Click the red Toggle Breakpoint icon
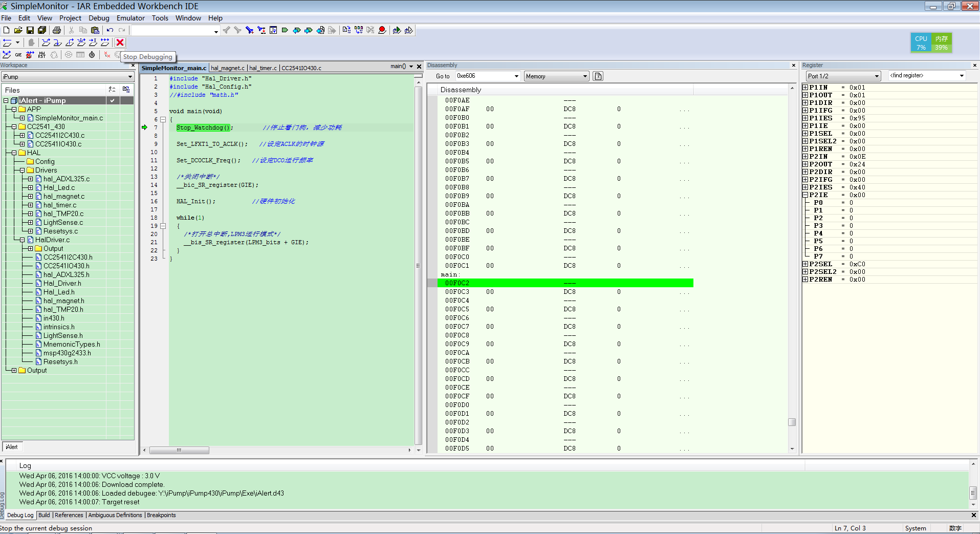Viewport: 980px width, 534px height. [x=382, y=30]
